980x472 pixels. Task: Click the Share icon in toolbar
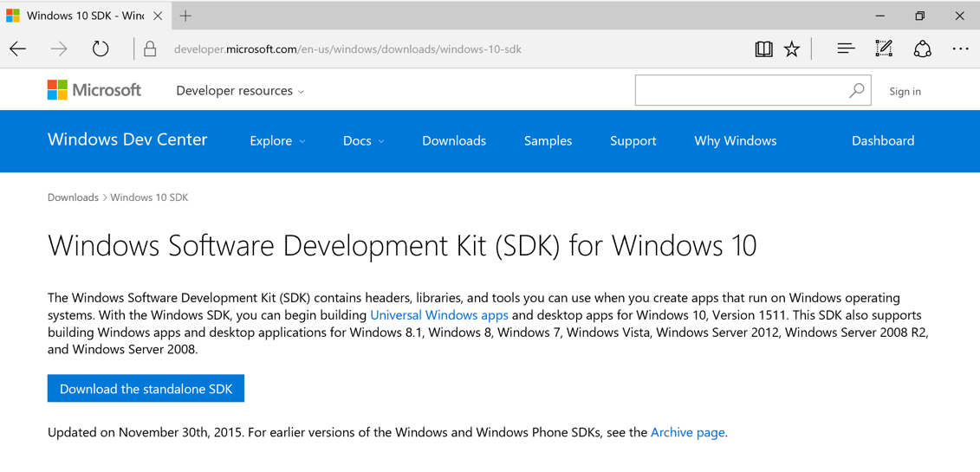tap(922, 49)
